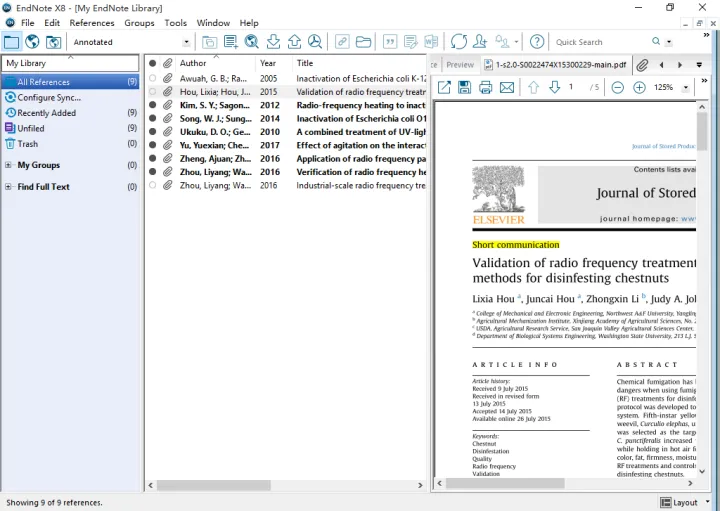Click New Reference toolbar icon
Screen dimensions: 720x511
(231, 42)
